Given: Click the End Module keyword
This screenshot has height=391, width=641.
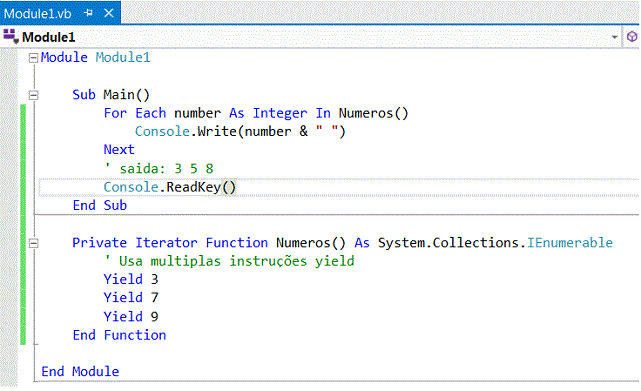Looking at the screenshot, I should point(80,371).
